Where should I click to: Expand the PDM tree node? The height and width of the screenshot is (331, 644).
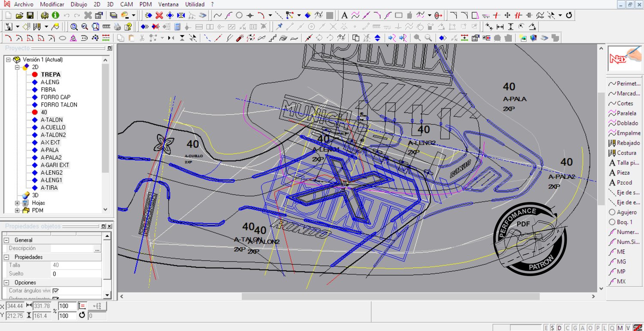(18, 211)
